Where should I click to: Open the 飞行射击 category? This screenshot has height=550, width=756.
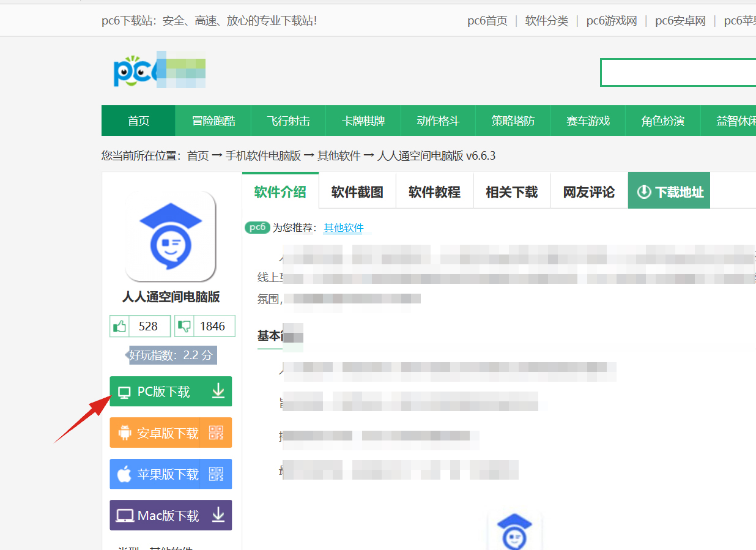point(288,121)
